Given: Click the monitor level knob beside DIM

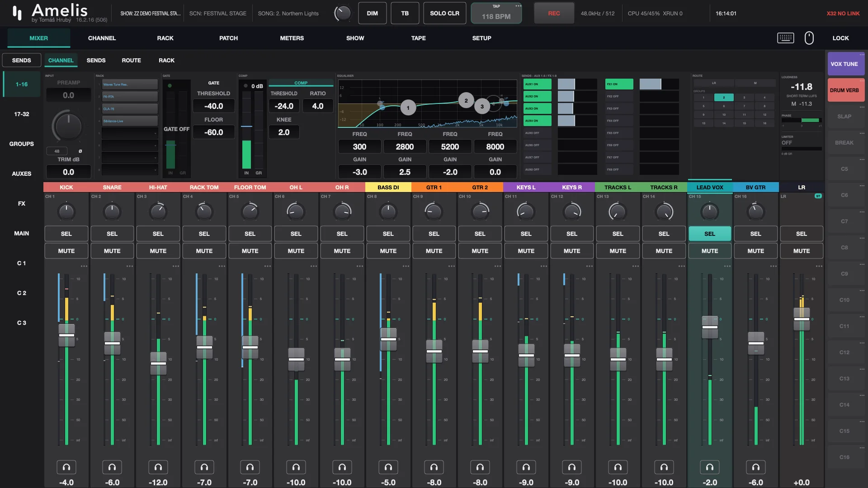Looking at the screenshot, I should (343, 13).
